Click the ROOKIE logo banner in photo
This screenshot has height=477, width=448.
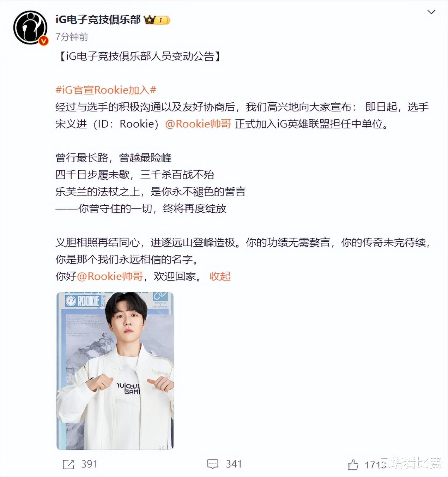[x=83, y=301]
